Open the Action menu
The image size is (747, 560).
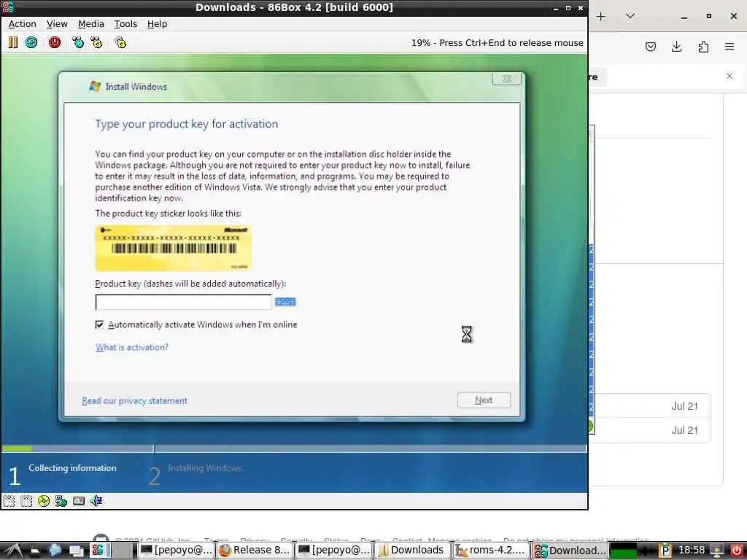click(23, 24)
